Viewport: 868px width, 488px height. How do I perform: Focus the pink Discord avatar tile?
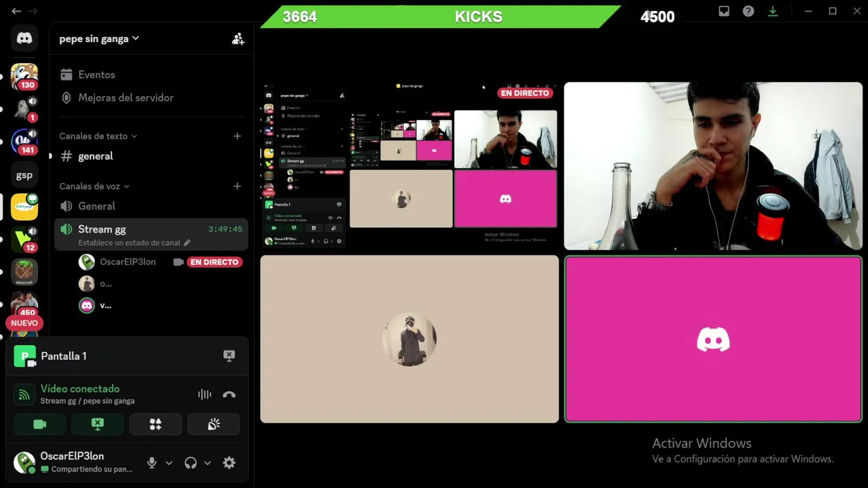[713, 339]
